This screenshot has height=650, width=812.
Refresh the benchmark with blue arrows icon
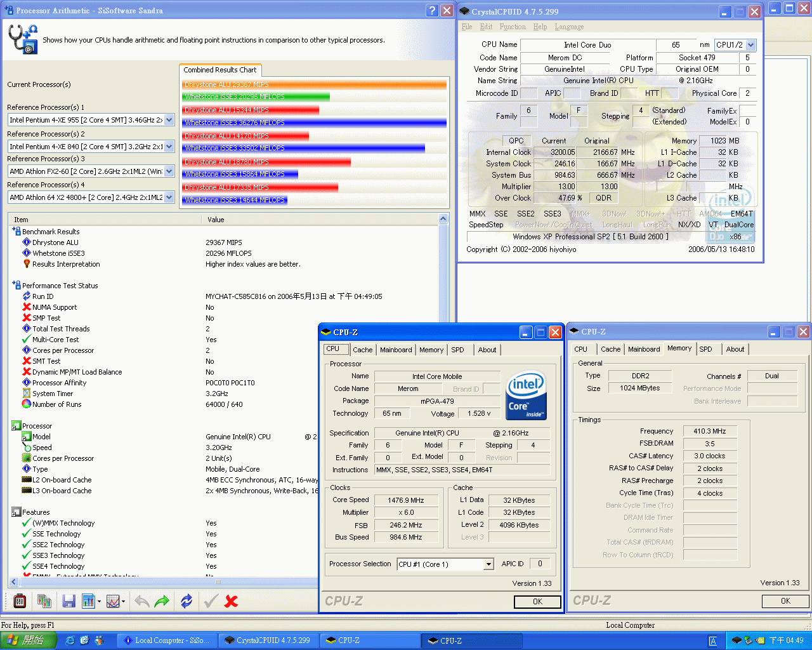coord(187,600)
